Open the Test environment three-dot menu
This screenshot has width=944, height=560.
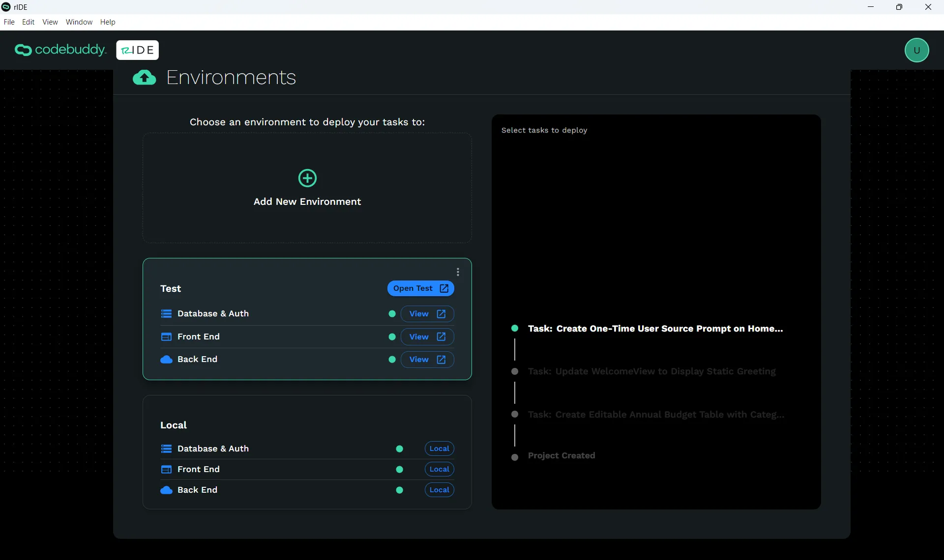[458, 272]
